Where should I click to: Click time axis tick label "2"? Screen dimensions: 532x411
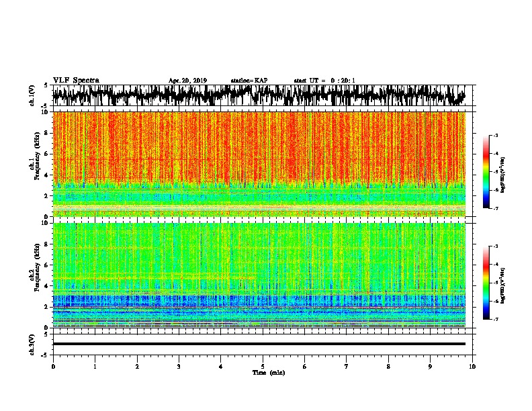pos(137,367)
